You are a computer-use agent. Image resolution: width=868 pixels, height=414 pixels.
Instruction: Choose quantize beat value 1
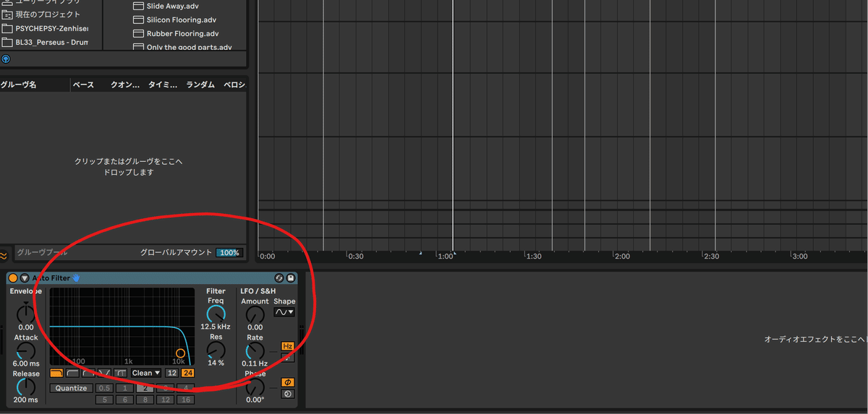coord(125,388)
